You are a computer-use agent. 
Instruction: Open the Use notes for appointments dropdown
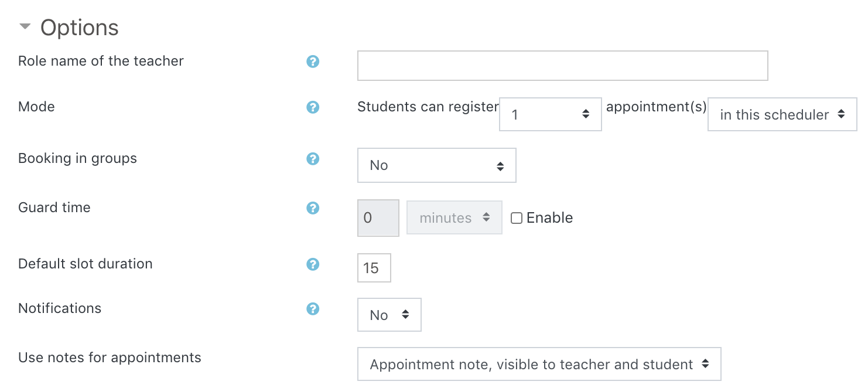coord(539,365)
